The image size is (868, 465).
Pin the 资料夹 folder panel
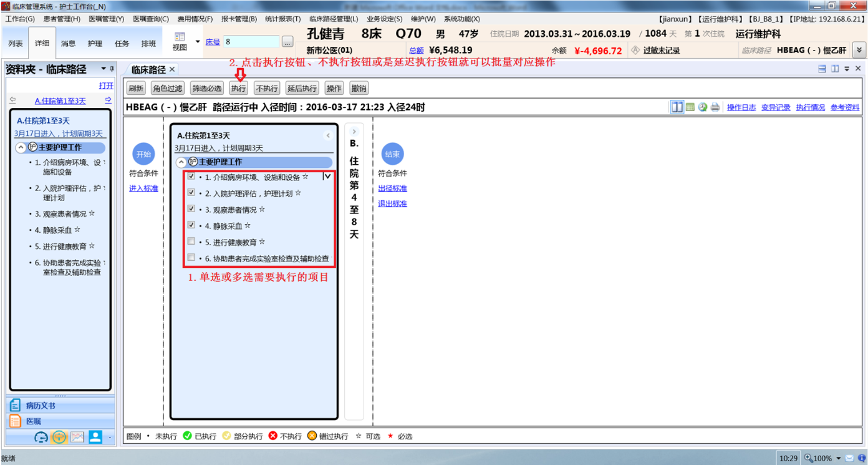tap(112, 69)
